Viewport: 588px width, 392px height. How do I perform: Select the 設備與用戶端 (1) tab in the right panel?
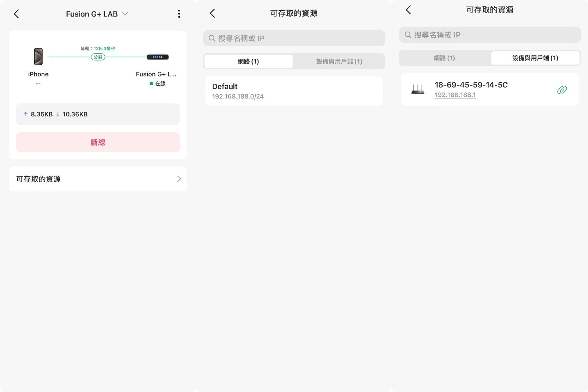pos(535,58)
